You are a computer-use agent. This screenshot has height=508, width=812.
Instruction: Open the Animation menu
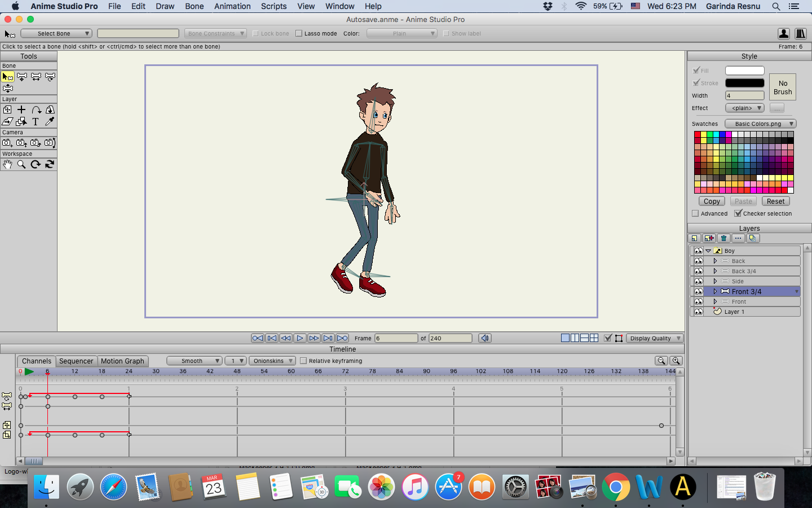(232, 6)
